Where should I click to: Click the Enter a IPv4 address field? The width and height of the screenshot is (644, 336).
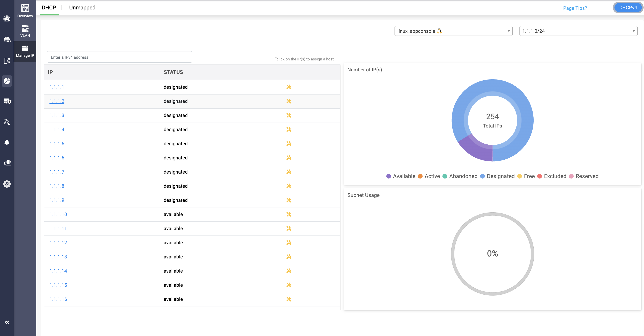coord(120,57)
